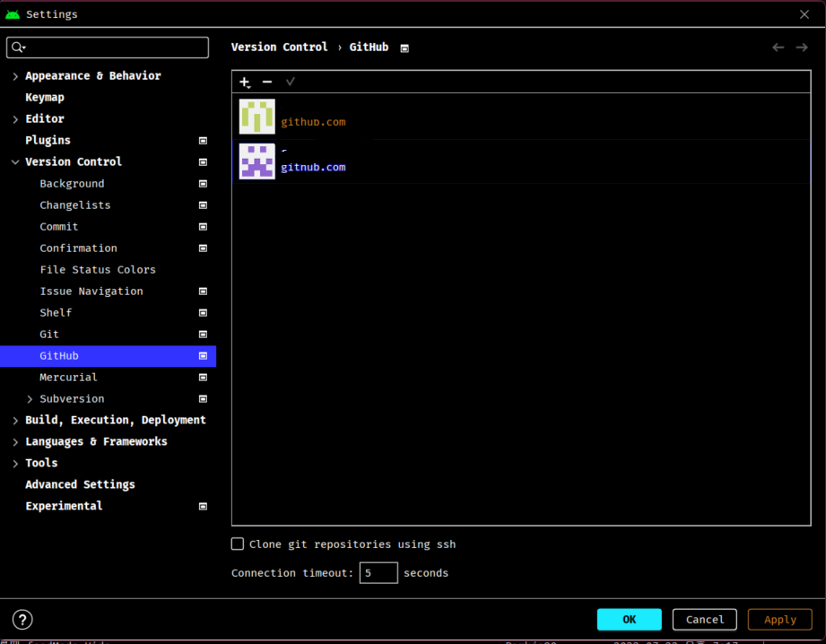Open Changelists settings page
The image size is (826, 644).
click(x=75, y=205)
